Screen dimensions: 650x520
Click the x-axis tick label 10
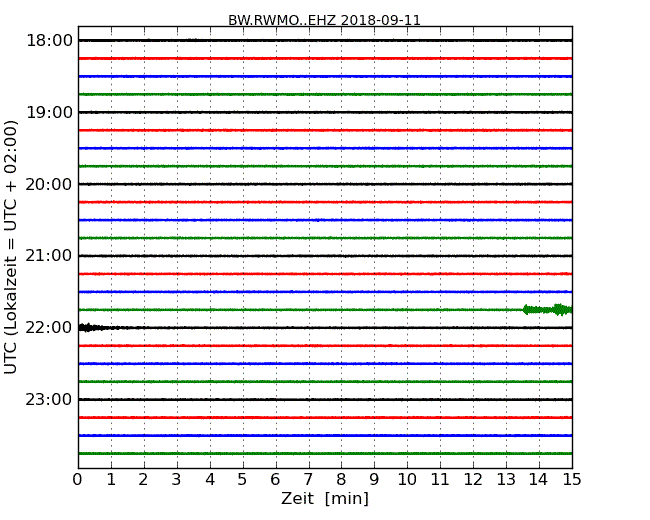[407, 479]
